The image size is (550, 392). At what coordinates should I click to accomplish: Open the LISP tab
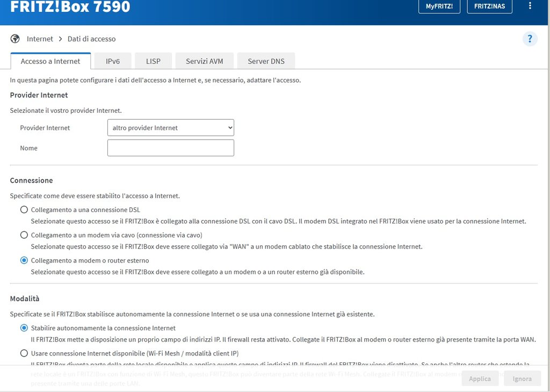(x=153, y=61)
